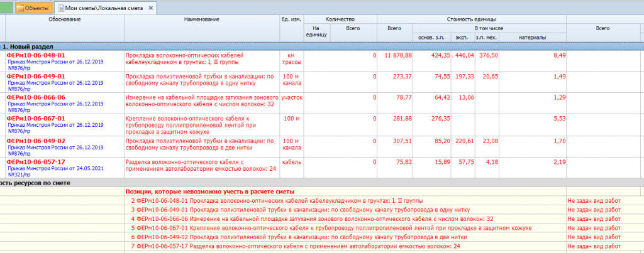This screenshot has height=253, width=644.
Task: Select error row 6 ФЕРм10-06-049-02
Action: tap(299, 237)
